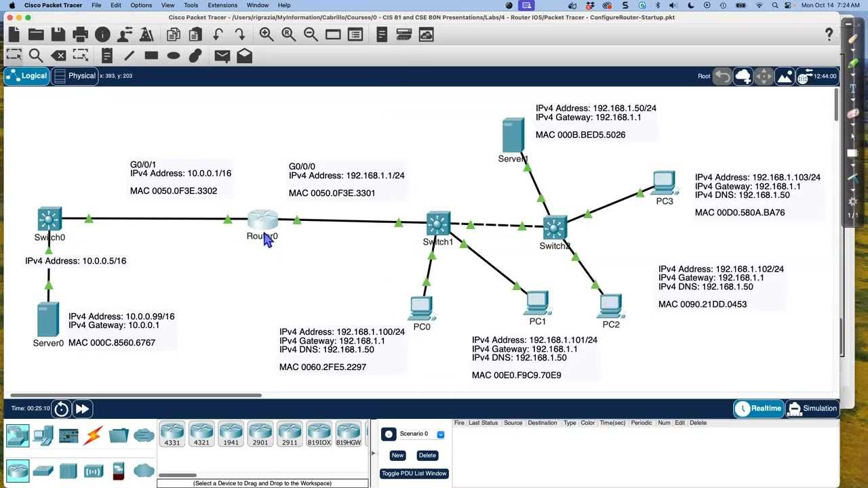Expand the PDU list panel arrow

(x=372, y=453)
